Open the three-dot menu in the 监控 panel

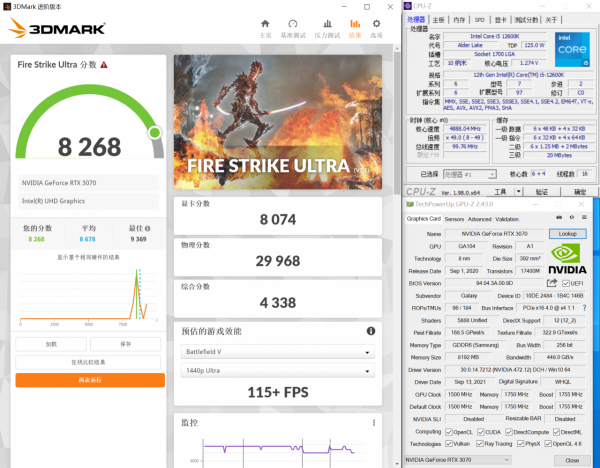374,422
